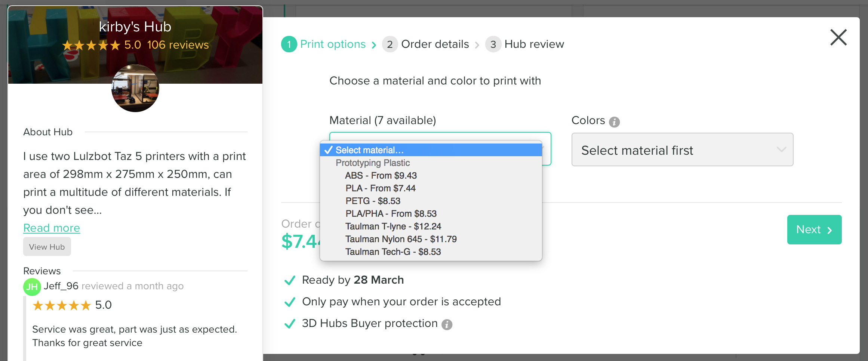
Task: Go to Order details step
Action: (x=435, y=44)
